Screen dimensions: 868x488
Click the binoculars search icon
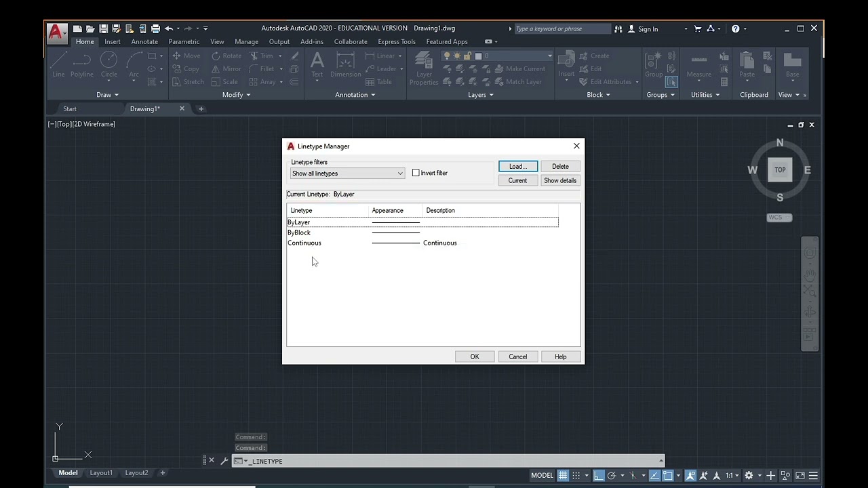(x=617, y=28)
